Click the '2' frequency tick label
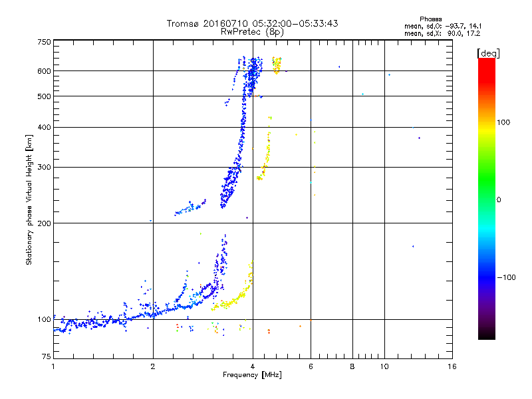Screen dimensions: 532x399 tap(153, 366)
